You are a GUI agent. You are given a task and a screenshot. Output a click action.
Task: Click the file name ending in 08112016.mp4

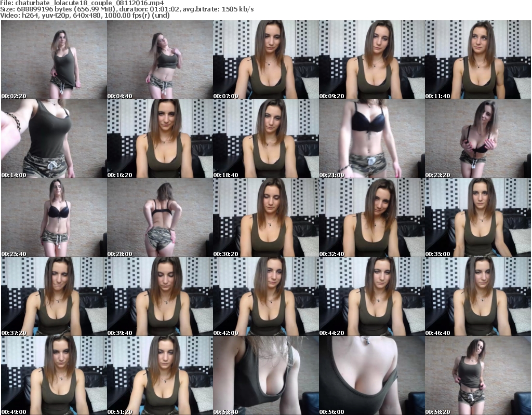pyautogui.click(x=89, y=3)
